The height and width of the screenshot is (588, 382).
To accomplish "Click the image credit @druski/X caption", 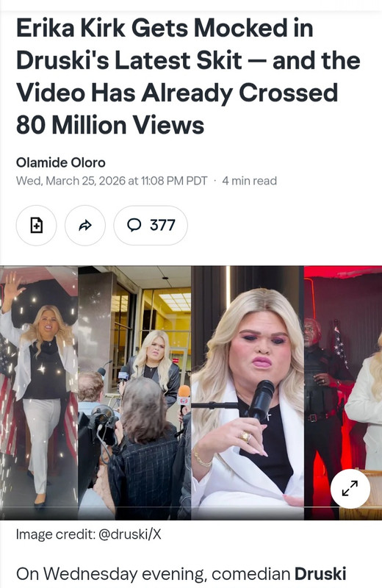I will (88, 534).
